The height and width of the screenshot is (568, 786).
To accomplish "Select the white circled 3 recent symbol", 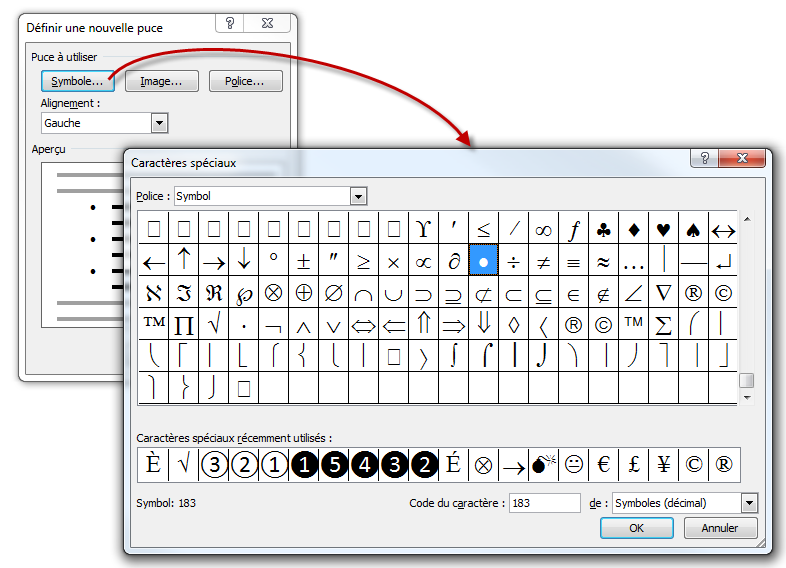I will [x=213, y=464].
